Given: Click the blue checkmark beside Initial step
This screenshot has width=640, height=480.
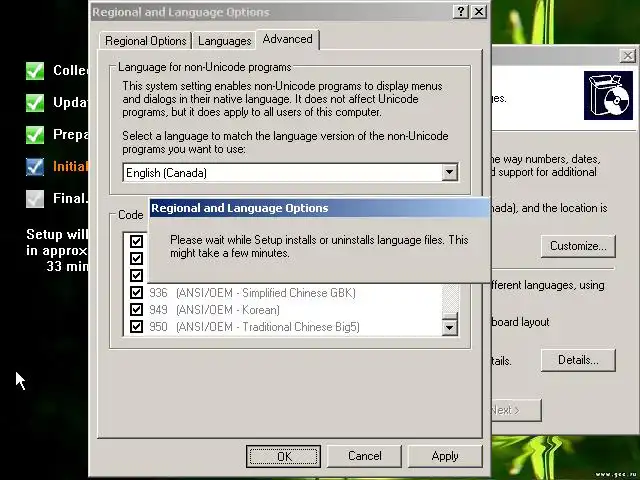Looking at the screenshot, I should coord(35,167).
